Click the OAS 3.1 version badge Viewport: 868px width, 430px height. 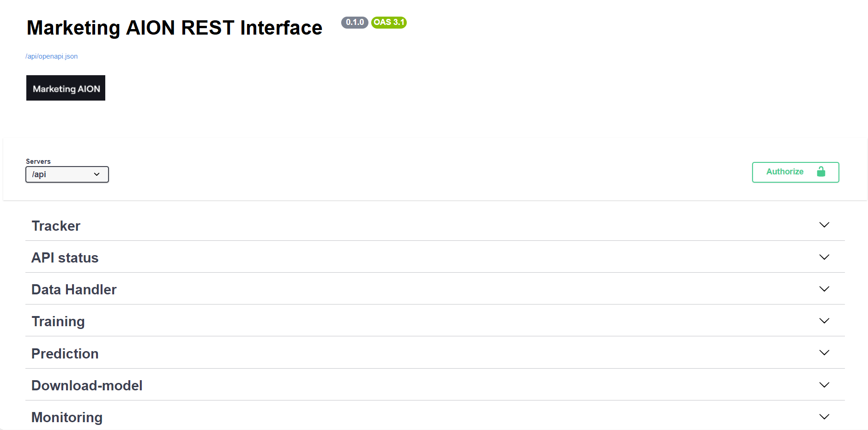click(x=389, y=22)
